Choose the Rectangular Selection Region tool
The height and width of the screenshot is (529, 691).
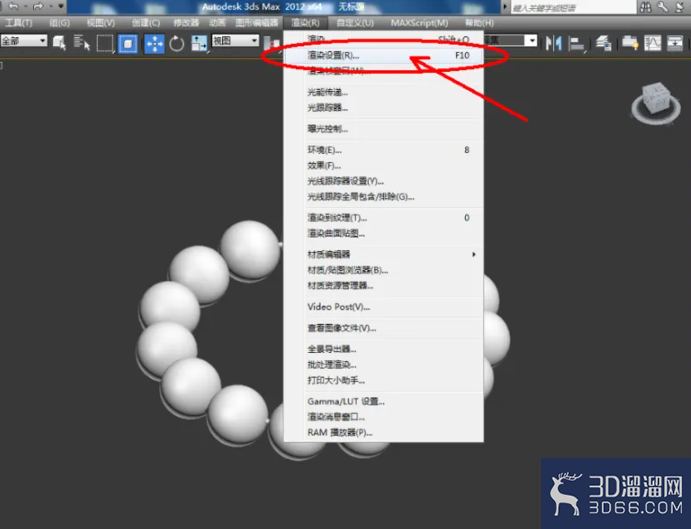pyautogui.click(x=105, y=43)
